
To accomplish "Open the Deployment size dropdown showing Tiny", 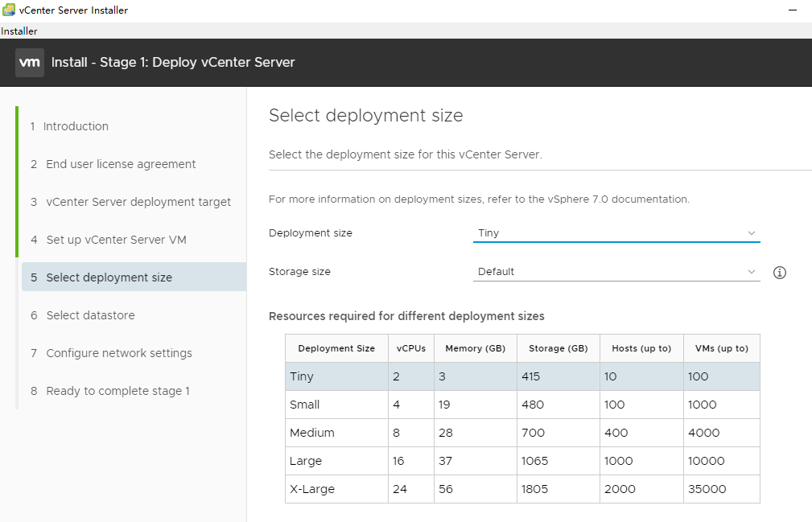I will [x=616, y=232].
